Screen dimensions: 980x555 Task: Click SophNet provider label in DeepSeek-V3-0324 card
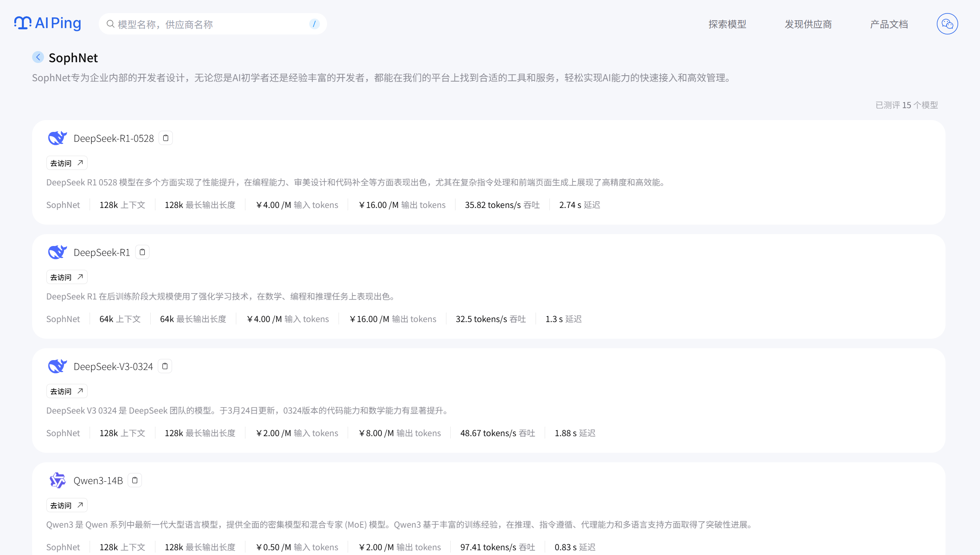click(63, 433)
